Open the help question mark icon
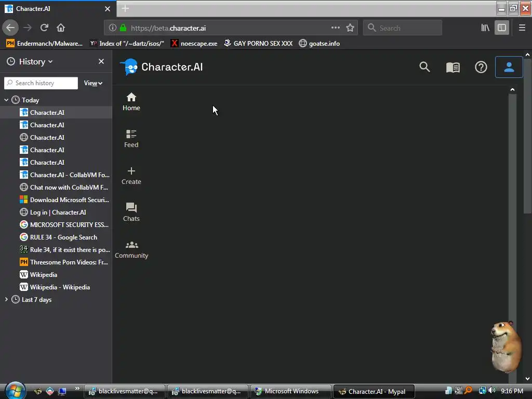Screen dimensions: 532x399 tap(481, 67)
